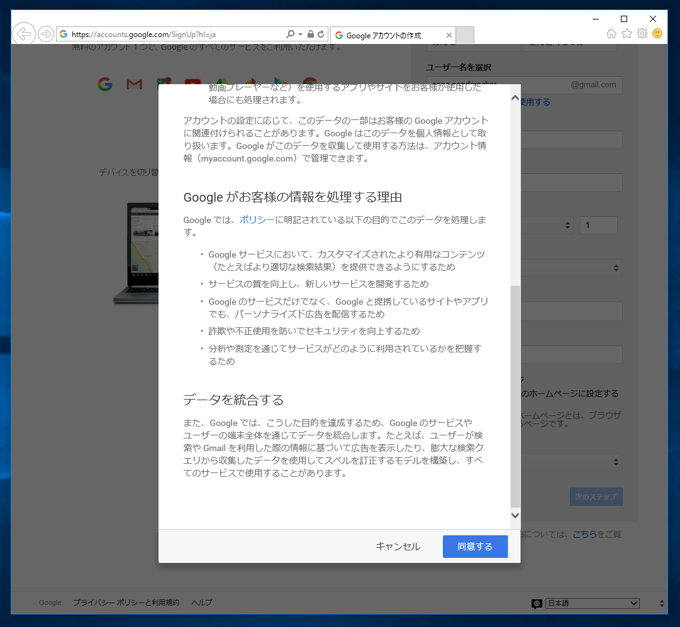Open the 日本語 language dropdown
This screenshot has height=627, width=680.
pyautogui.click(x=592, y=603)
